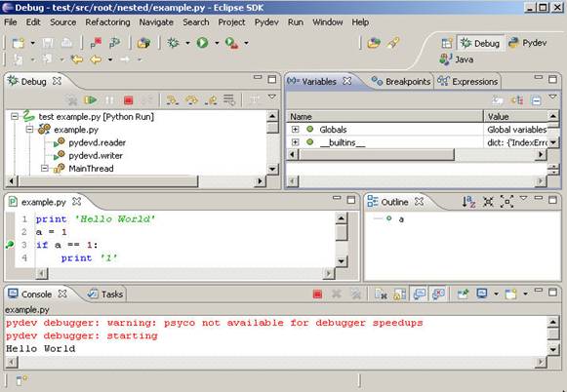
Task: Click the Open Task folder toolbar icon
Action: coord(374,43)
